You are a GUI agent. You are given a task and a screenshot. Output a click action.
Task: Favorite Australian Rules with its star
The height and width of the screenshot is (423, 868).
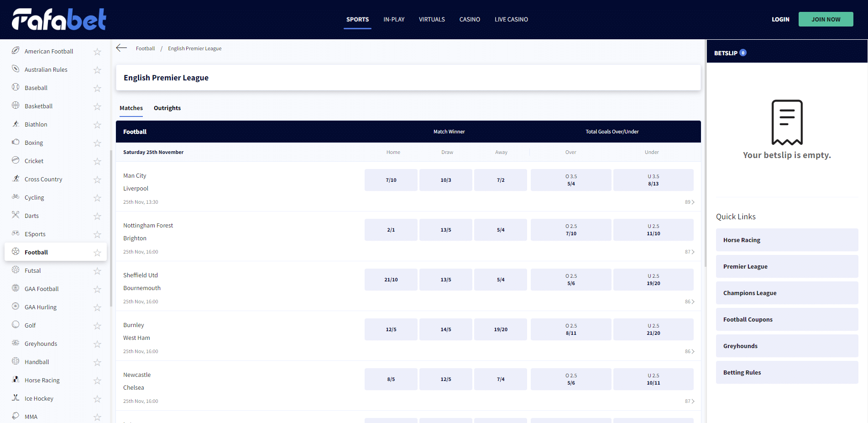tap(97, 70)
